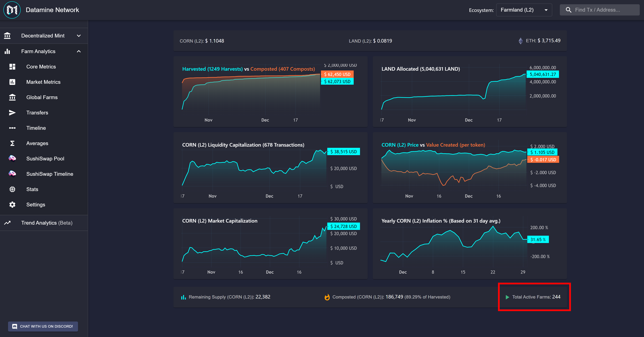
Task: Open Trend Analytics (Beta)
Action: click(44, 223)
